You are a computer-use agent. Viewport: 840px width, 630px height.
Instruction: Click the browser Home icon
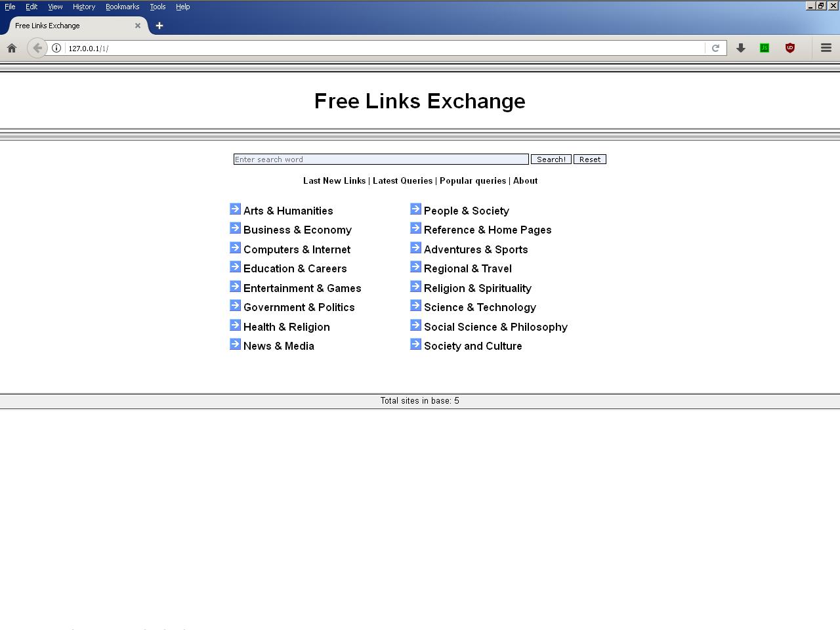click(x=12, y=48)
